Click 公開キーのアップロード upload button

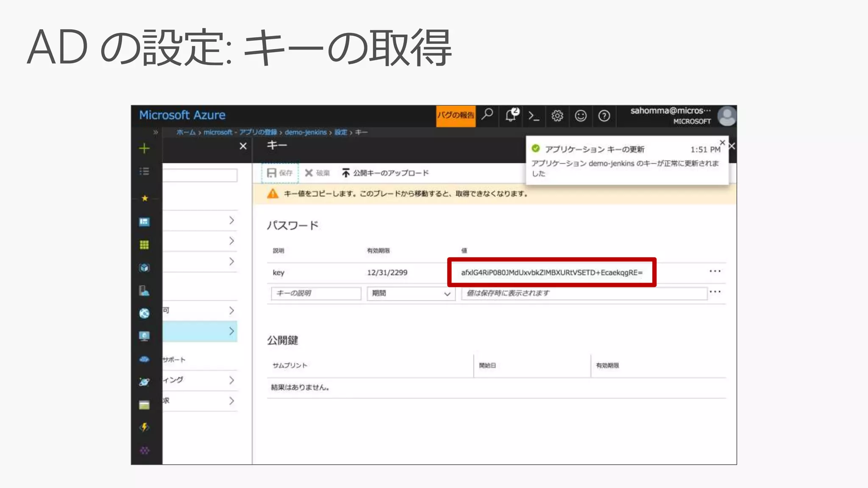(385, 173)
